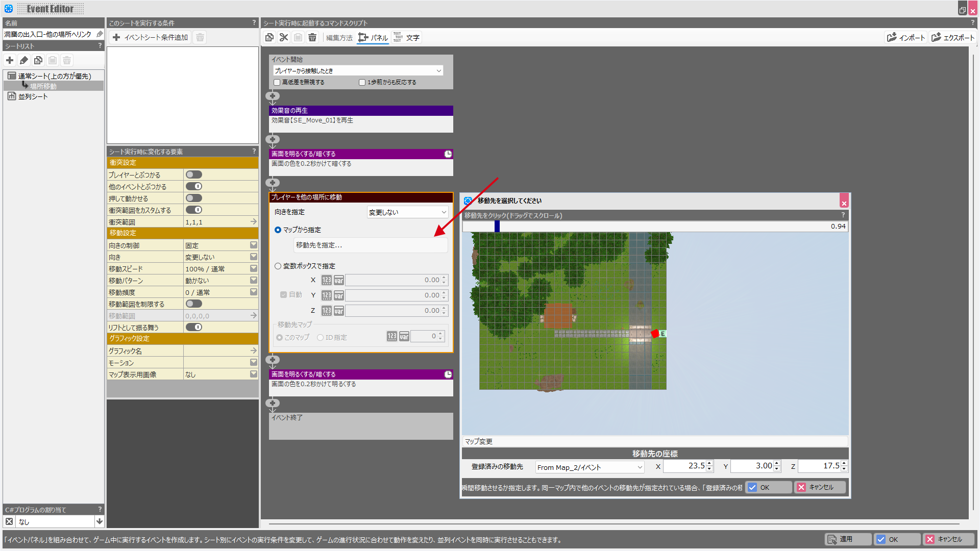Image resolution: width=980 pixels, height=551 pixels.
Task: Click the plus insert node above first 画面を明るくする panel
Action: pyautogui.click(x=273, y=139)
